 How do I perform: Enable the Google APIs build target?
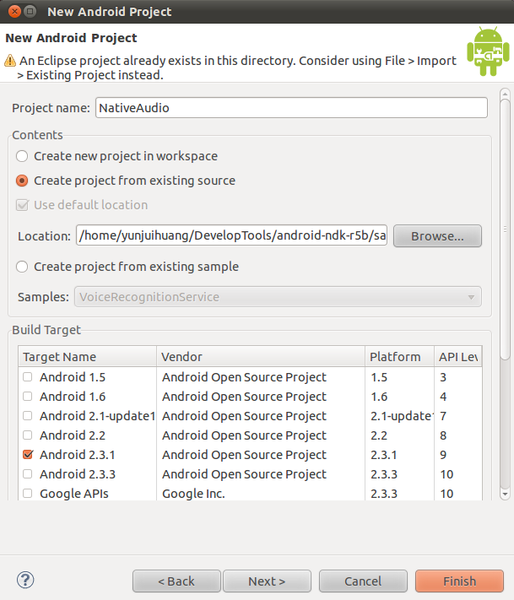pos(28,493)
